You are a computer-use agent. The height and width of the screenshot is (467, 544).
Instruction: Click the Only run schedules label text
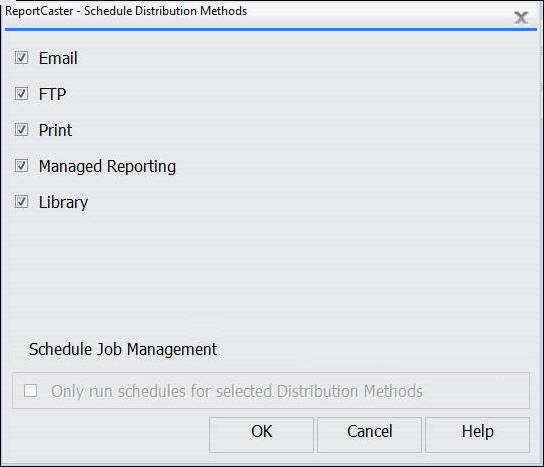(237, 391)
